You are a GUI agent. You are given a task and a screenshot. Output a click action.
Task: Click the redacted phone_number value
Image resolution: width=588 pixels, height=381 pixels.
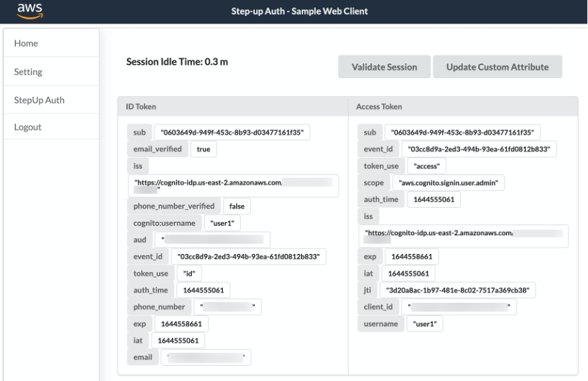pyautogui.click(x=227, y=307)
